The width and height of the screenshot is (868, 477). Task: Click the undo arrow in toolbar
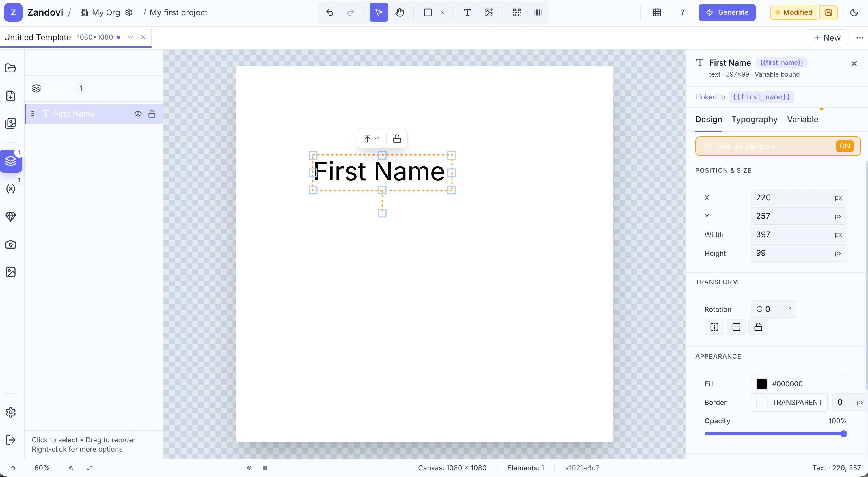[x=329, y=12]
